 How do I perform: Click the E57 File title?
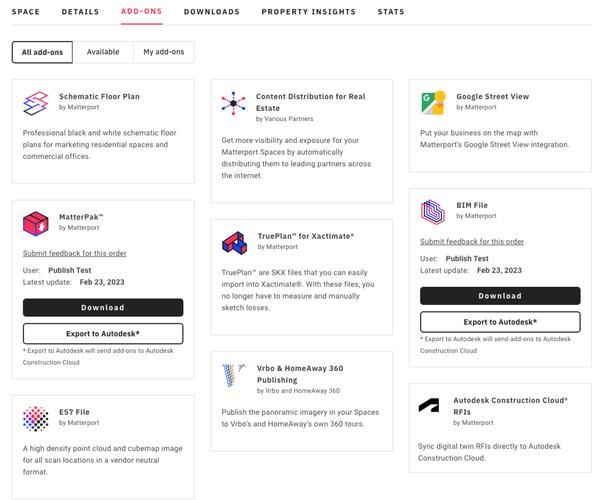pos(74,412)
